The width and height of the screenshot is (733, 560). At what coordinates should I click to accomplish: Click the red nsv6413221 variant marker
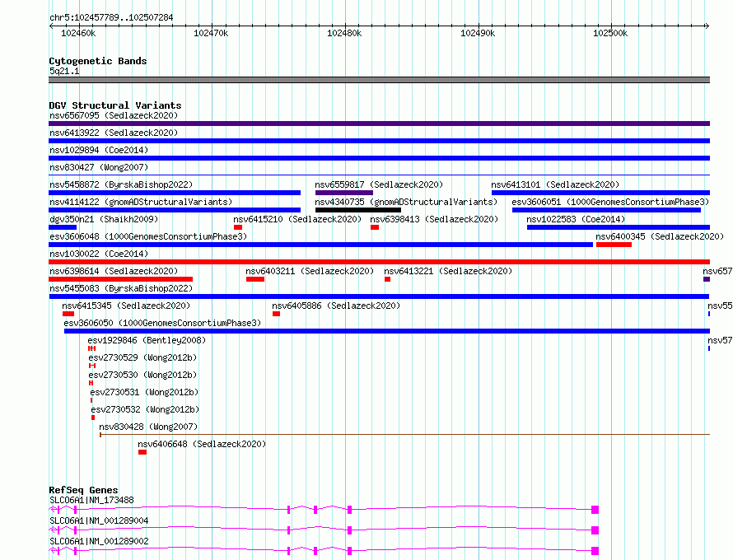(x=388, y=279)
